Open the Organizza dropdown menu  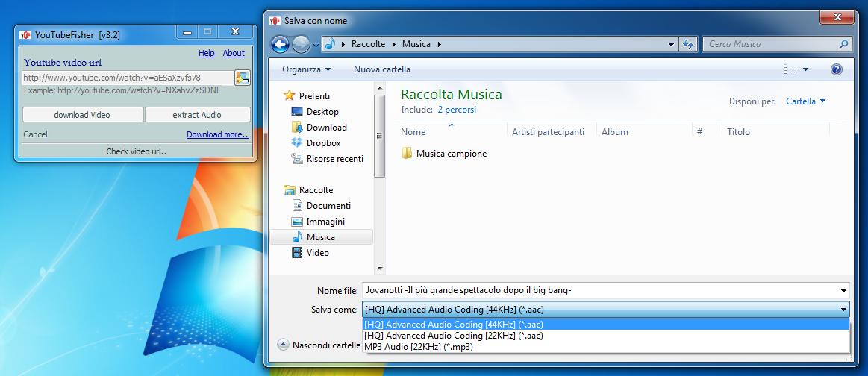pyautogui.click(x=306, y=69)
